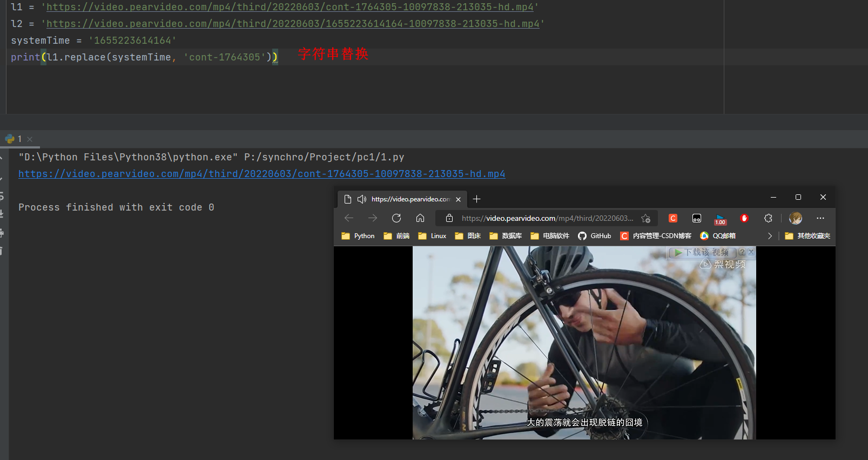Open video speed 1.00 extension

pyautogui.click(x=720, y=219)
